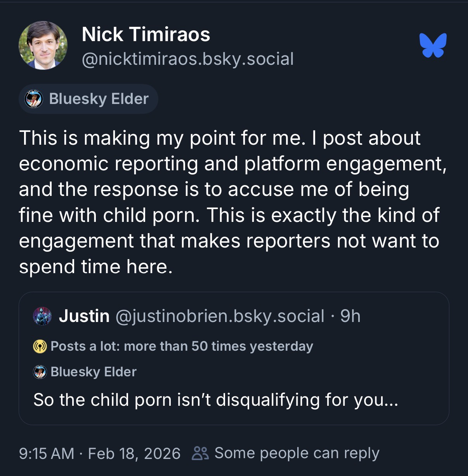Open Nick Timiraos's profile avatar

click(x=43, y=45)
